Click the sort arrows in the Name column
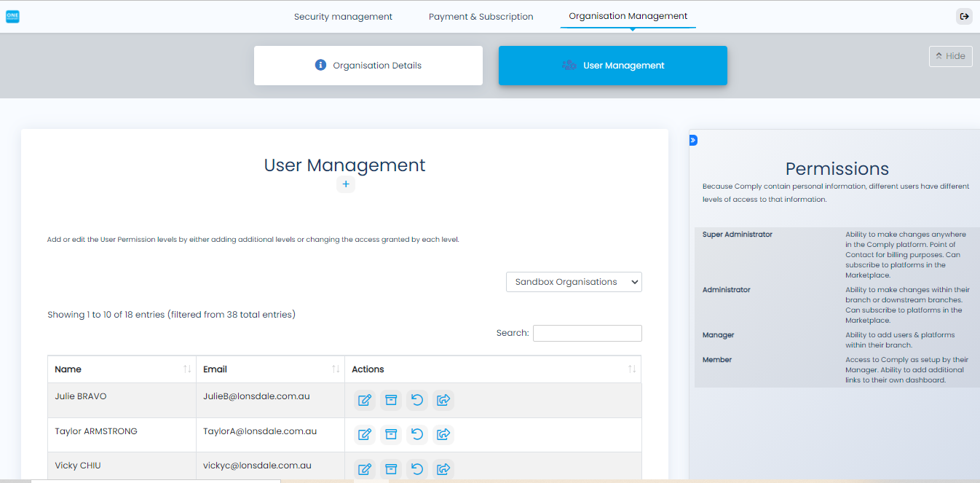The width and height of the screenshot is (980, 483). pos(187,369)
